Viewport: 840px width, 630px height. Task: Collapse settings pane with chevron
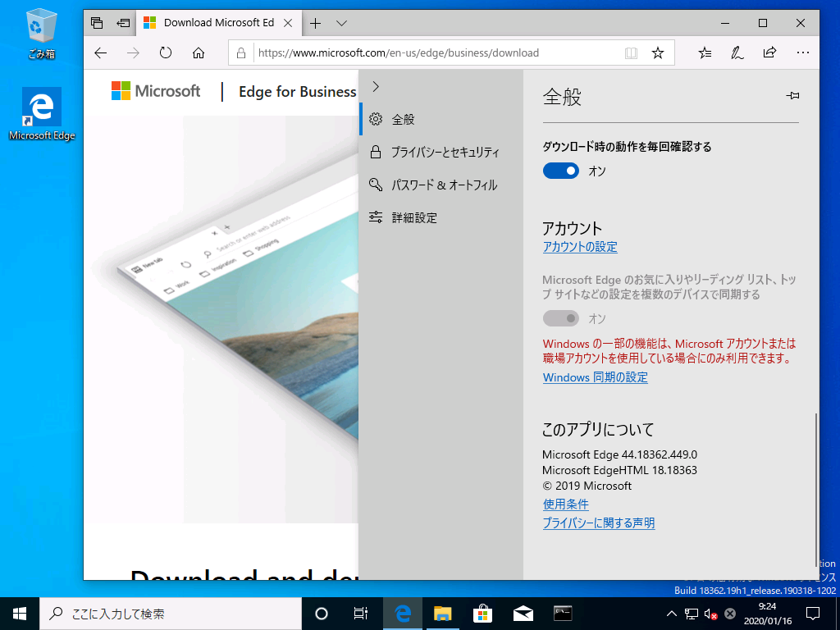[376, 86]
